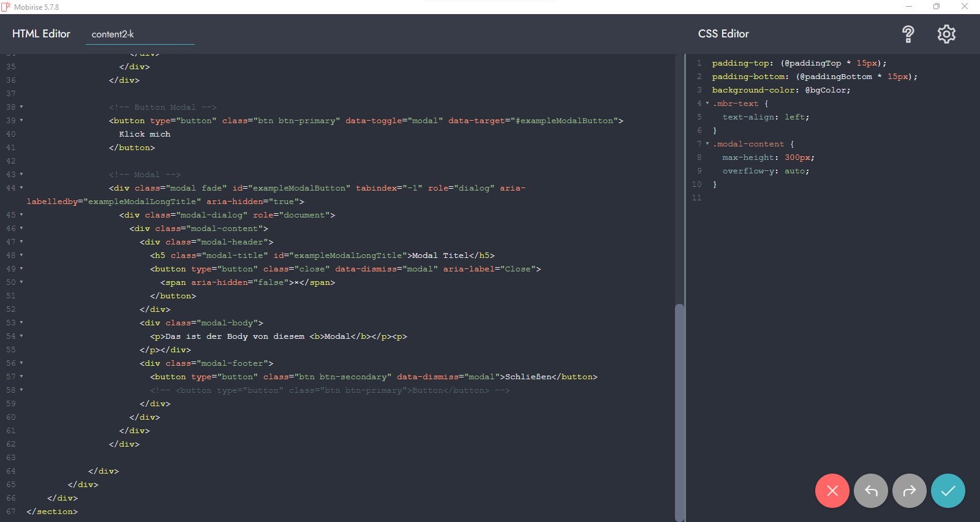Viewport: 980px width, 522px height.
Task: Collapse .mbr-text CSS rule at line 4
Action: (x=707, y=104)
